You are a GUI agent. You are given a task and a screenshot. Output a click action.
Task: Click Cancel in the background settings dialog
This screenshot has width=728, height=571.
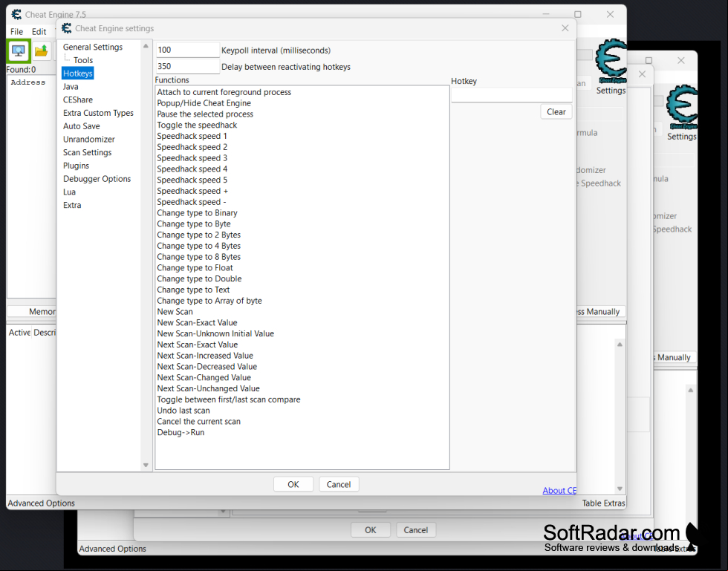point(415,530)
